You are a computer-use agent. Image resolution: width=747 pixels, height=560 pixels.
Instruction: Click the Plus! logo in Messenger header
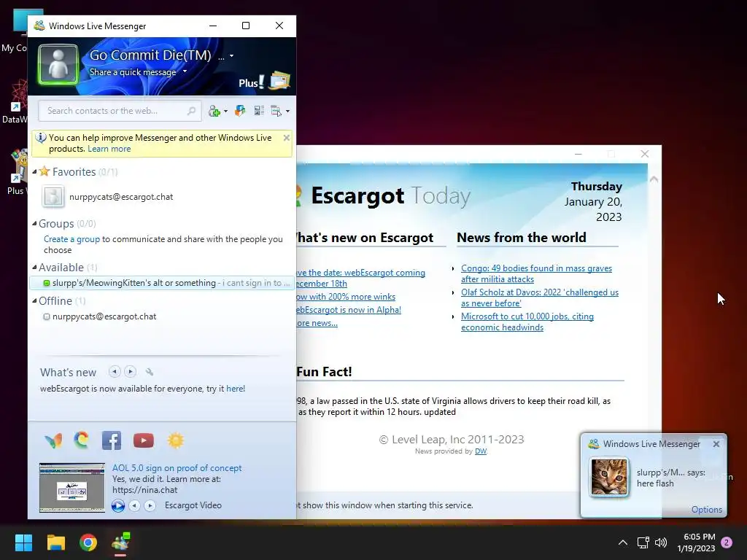[252, 82]
